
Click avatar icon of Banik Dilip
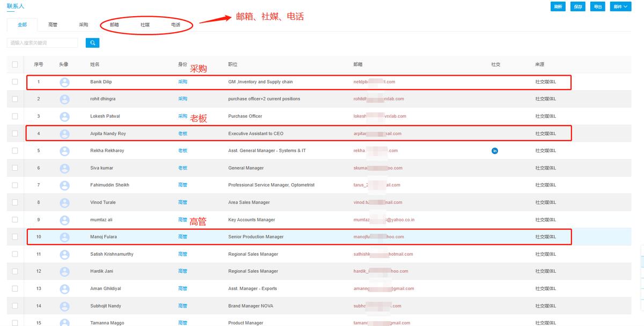pyautogui.click(x=64, y=82)
